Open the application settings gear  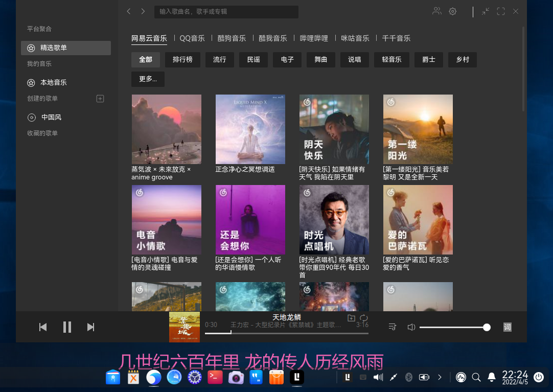point(452,11)
